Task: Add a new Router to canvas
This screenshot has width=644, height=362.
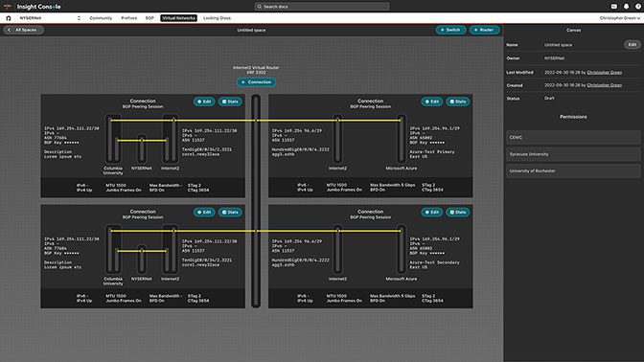Action: pyautogui.click(x=484, y=30)
